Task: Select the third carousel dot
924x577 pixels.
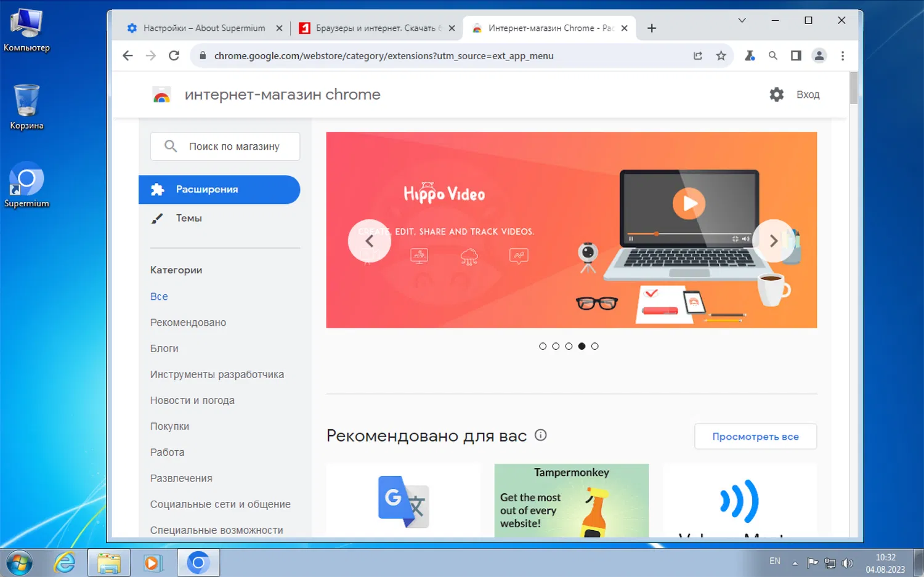Action: click(569, 346)
